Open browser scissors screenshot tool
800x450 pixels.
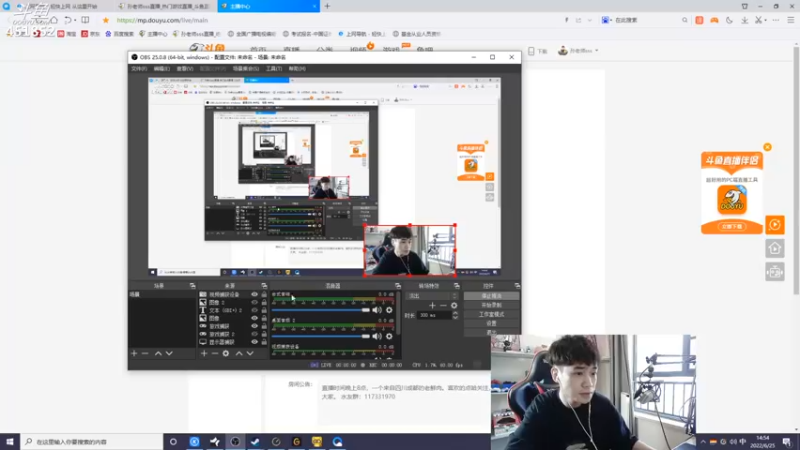[x=759, y=20]
